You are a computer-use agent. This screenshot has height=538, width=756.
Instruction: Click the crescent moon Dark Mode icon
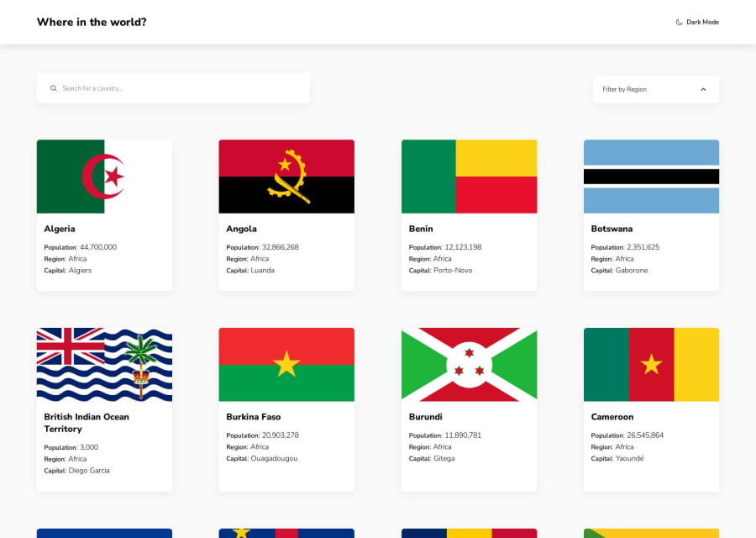tap(678, 22)
